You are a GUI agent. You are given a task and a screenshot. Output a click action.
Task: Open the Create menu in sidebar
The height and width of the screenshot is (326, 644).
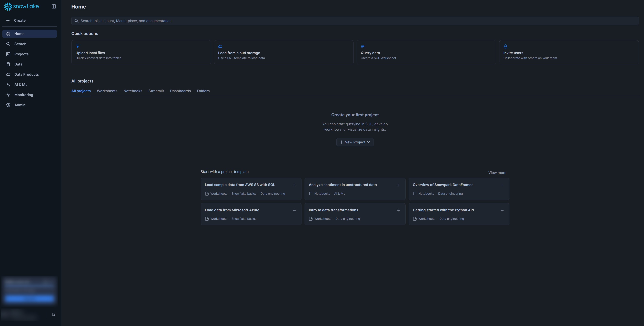[x=29, y=21]
